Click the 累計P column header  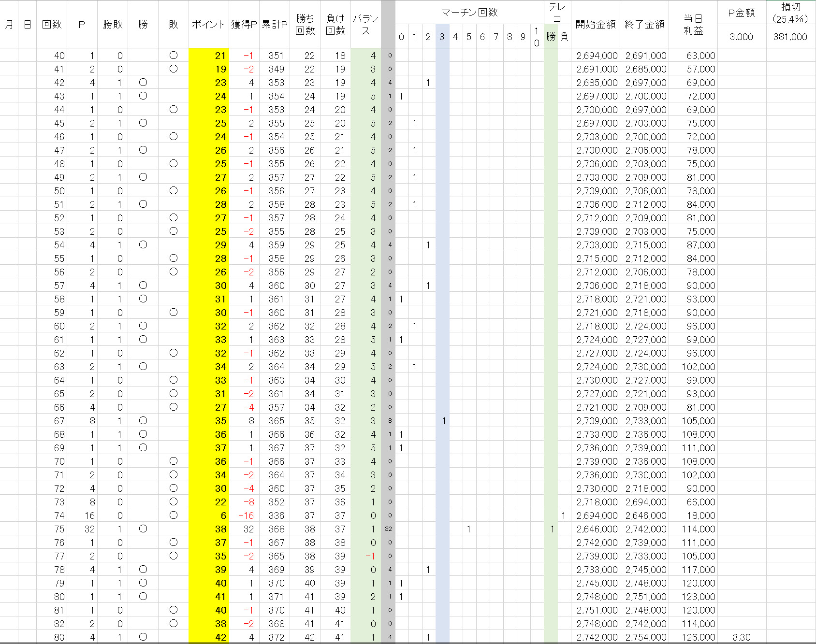(275, 24)
